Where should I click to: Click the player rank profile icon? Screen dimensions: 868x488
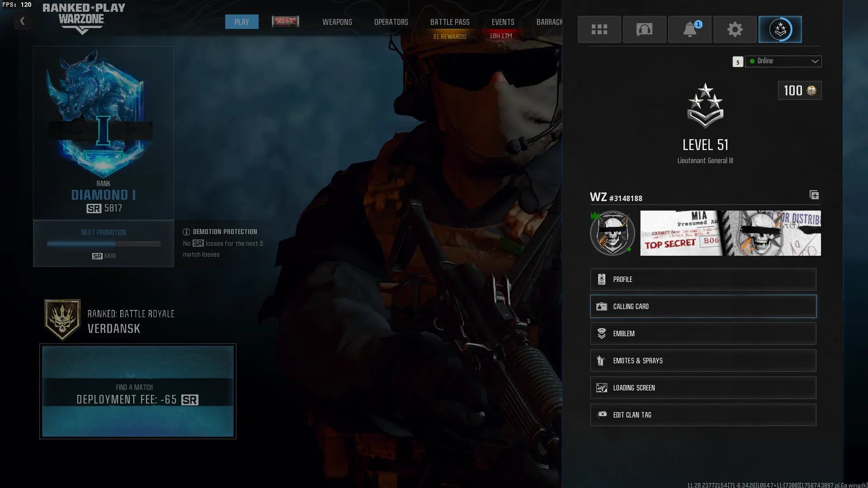click(x=780, y=29)
